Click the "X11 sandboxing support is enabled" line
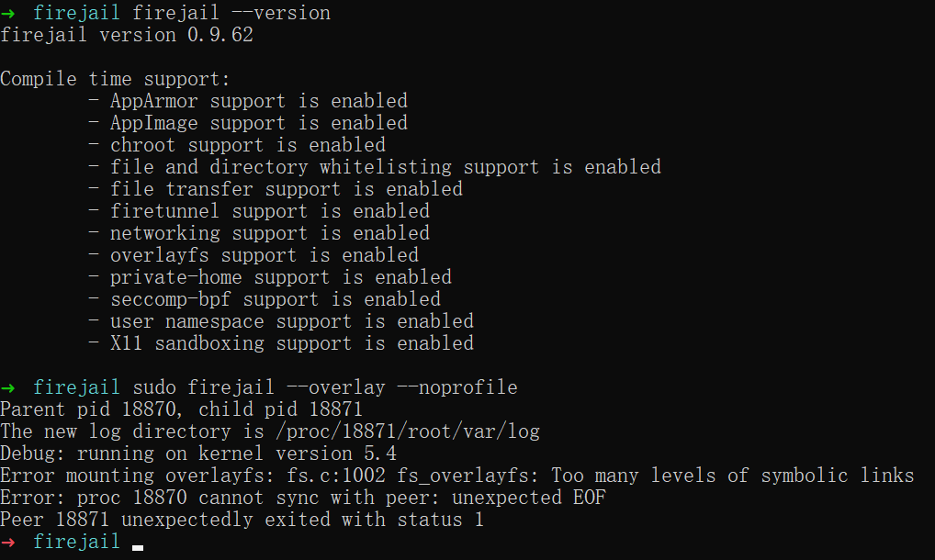This screenshot has width=935, height=560. [x=290, y=343]
